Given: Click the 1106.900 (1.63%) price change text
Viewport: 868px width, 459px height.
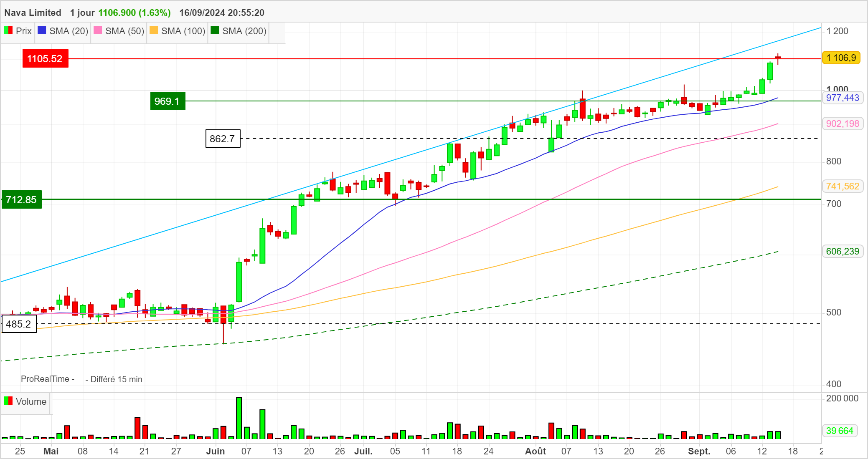Looking at the screenshot, I should coord(135,13).
